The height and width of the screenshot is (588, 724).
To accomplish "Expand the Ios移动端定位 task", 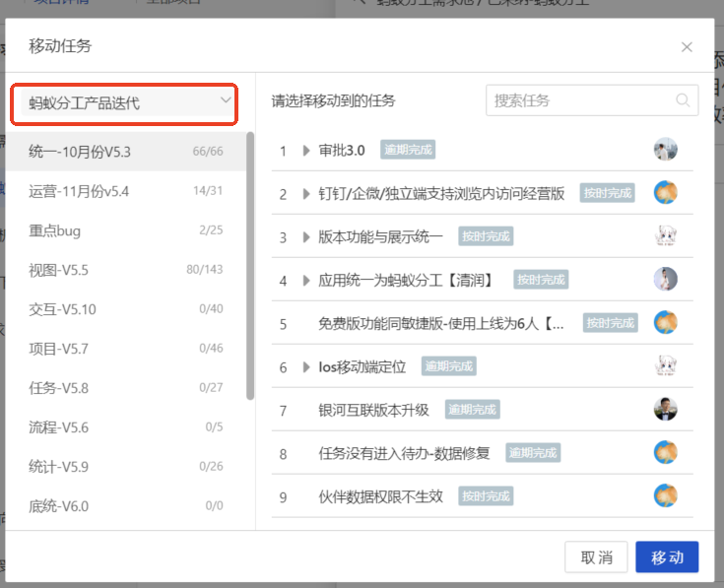I will click(x=305, y=367).
